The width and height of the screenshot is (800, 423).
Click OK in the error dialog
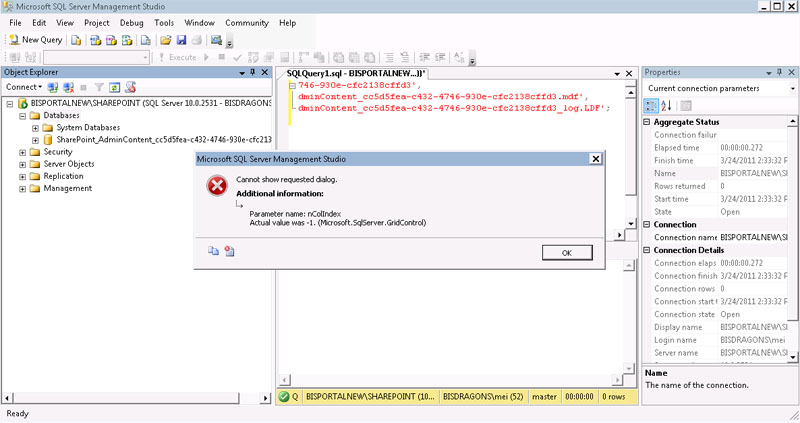click(567, 253)
